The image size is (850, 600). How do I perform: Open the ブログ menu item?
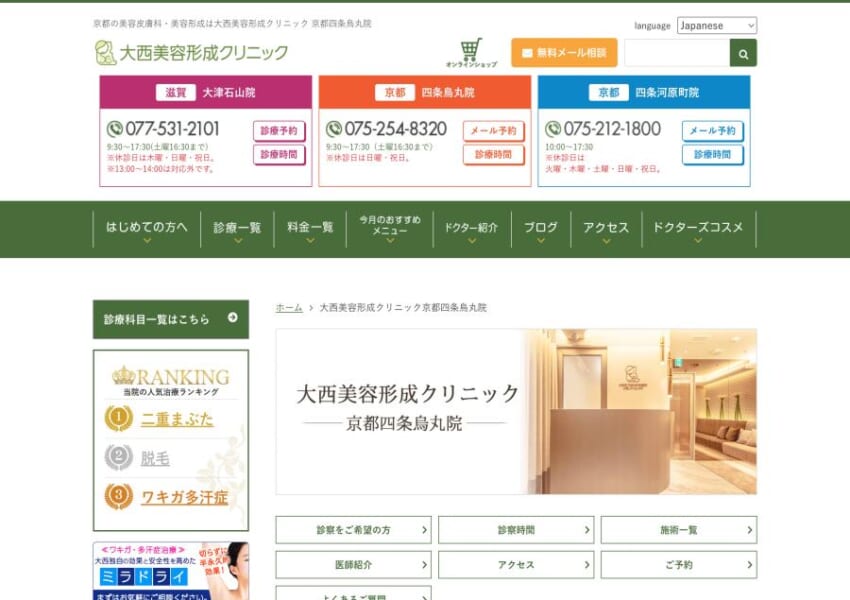[x=540, y=229]
